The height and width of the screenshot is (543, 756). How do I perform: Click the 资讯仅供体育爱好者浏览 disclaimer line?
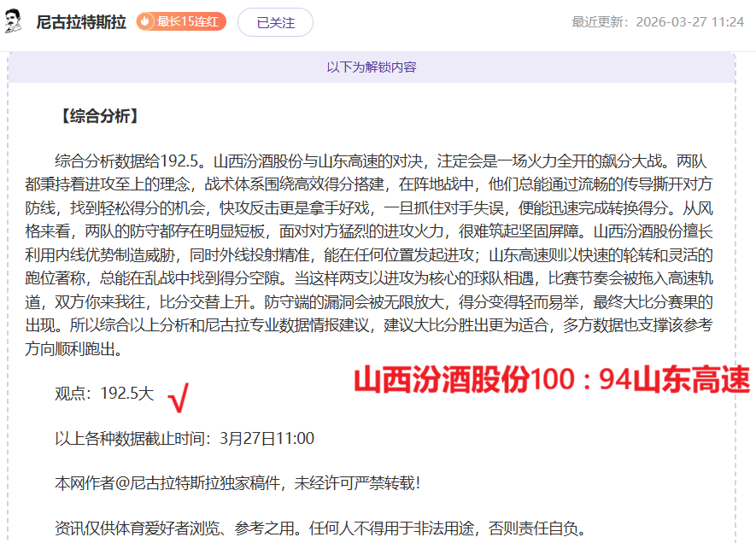(320, 528)
